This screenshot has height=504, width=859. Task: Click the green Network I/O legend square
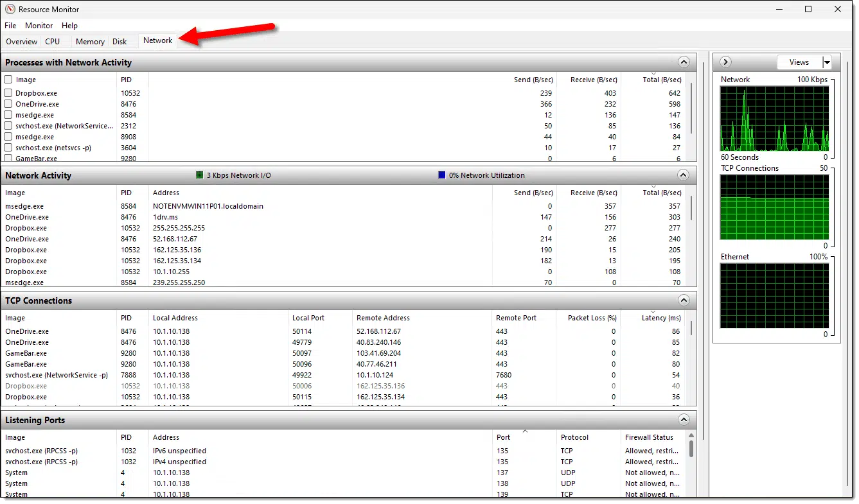tap(200, 175)
